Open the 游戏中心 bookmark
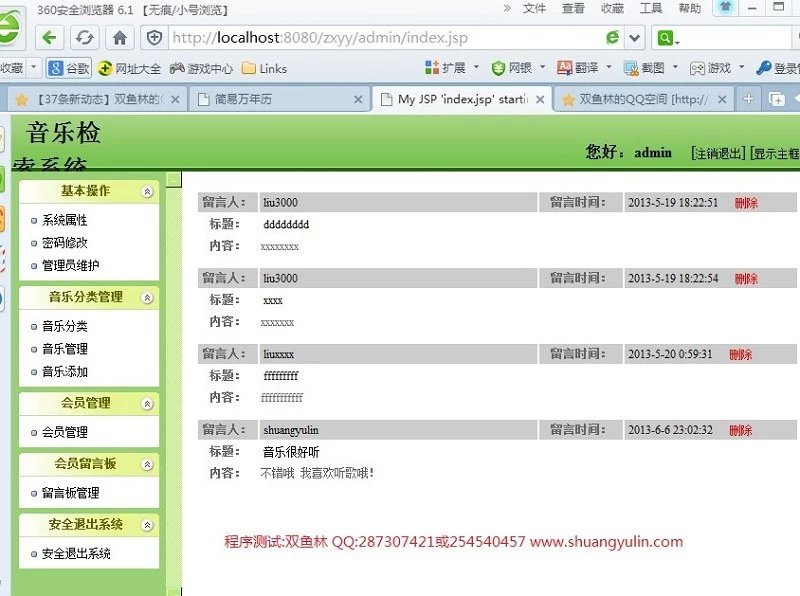 (201, 68)
